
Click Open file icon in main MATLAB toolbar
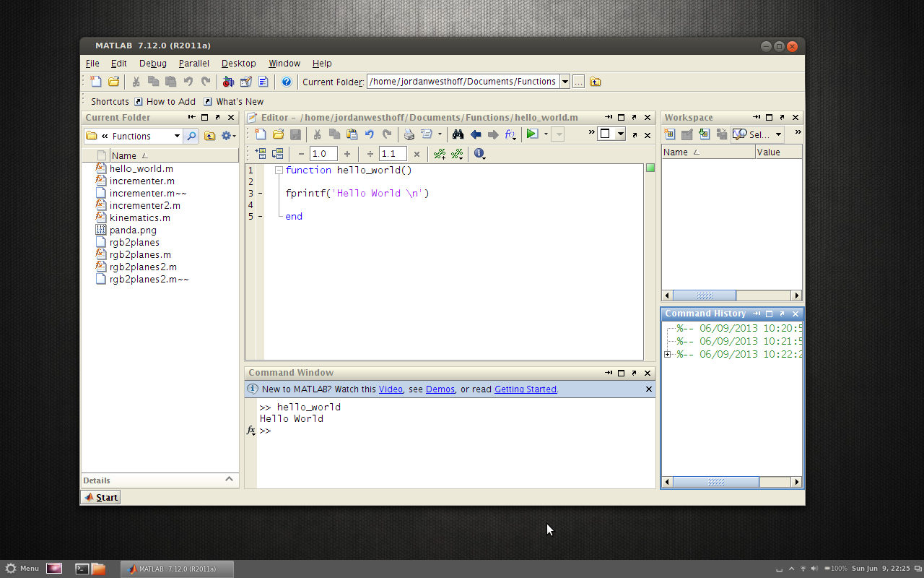coord(114,82)
